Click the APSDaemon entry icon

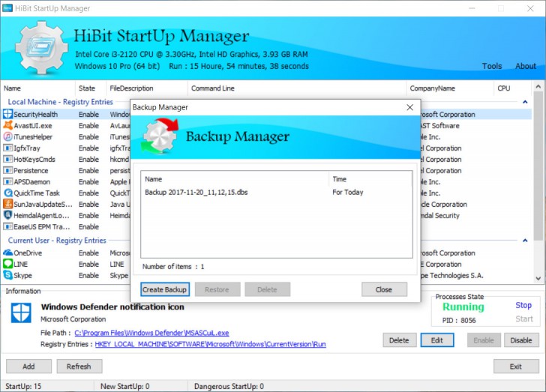pyautogui.click(x=7, y=181)
